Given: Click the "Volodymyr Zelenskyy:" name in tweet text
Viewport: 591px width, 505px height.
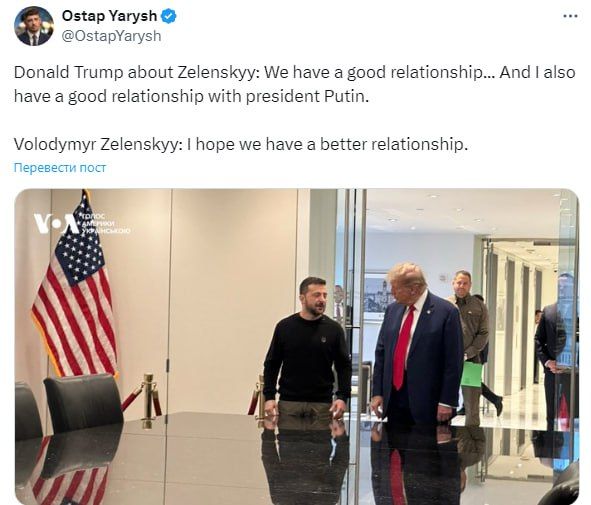Looking at the screenshot, I should click(x=96, y=144).
